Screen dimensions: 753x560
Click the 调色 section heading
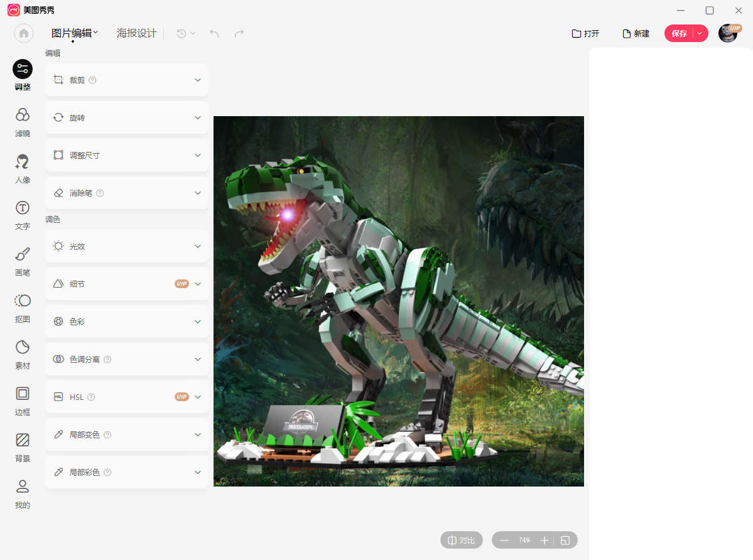pos(53,219)
